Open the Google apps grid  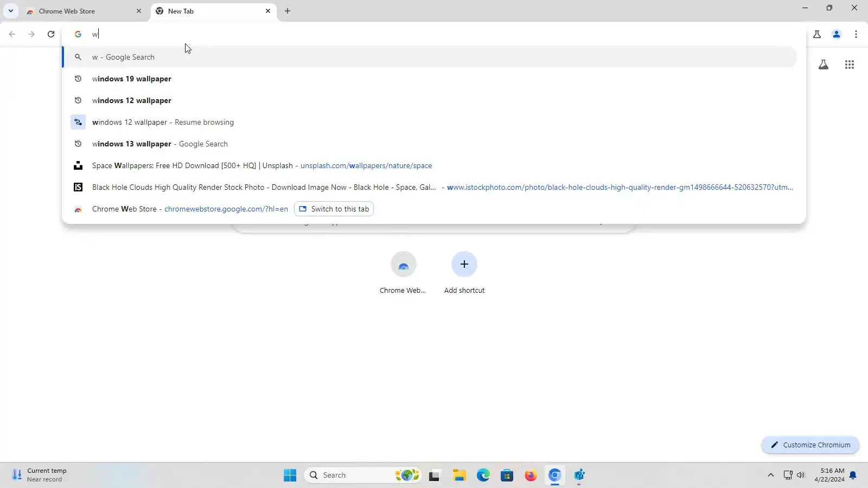pos(850,65)
